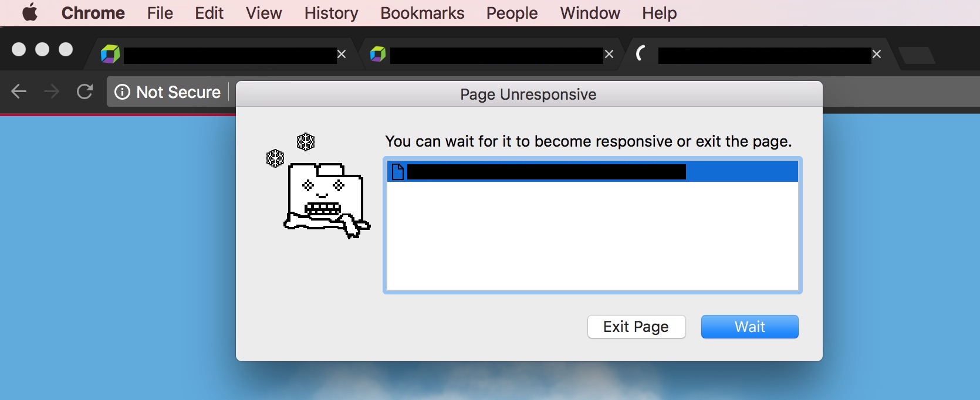Screen dimensions: 980x400
Task: Open the Edit menu
Action: click(209, 13)
